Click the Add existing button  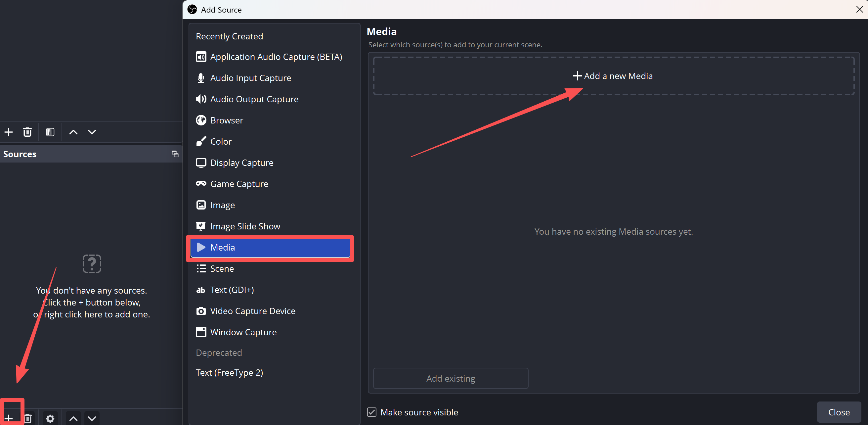451,378
